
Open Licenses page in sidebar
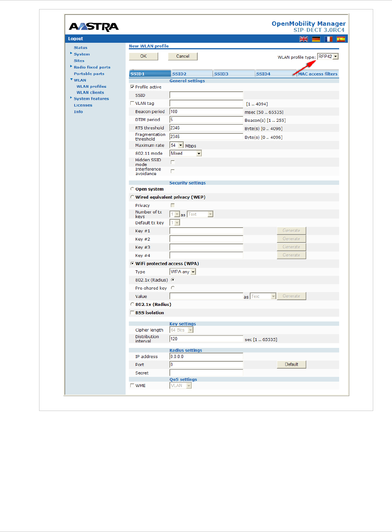click(83, 105)
